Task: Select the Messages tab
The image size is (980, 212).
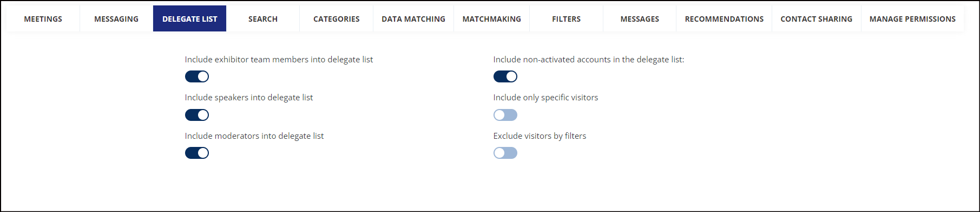Action: click(x=640, y=18)
